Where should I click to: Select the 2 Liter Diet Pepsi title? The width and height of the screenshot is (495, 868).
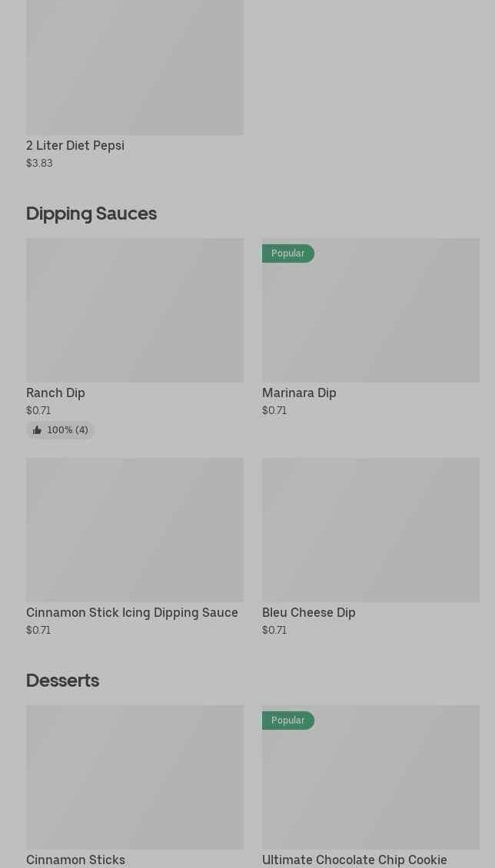(75, 146)
